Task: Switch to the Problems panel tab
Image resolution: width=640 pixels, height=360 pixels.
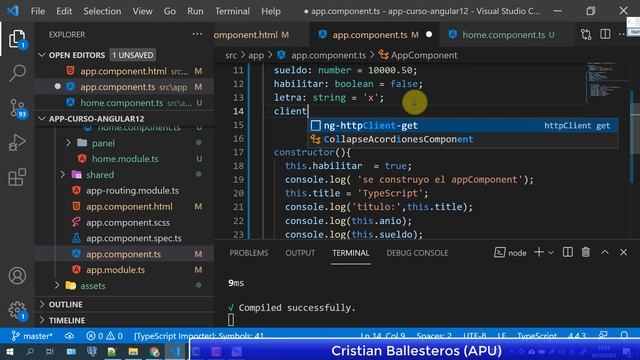Action: 249,253
